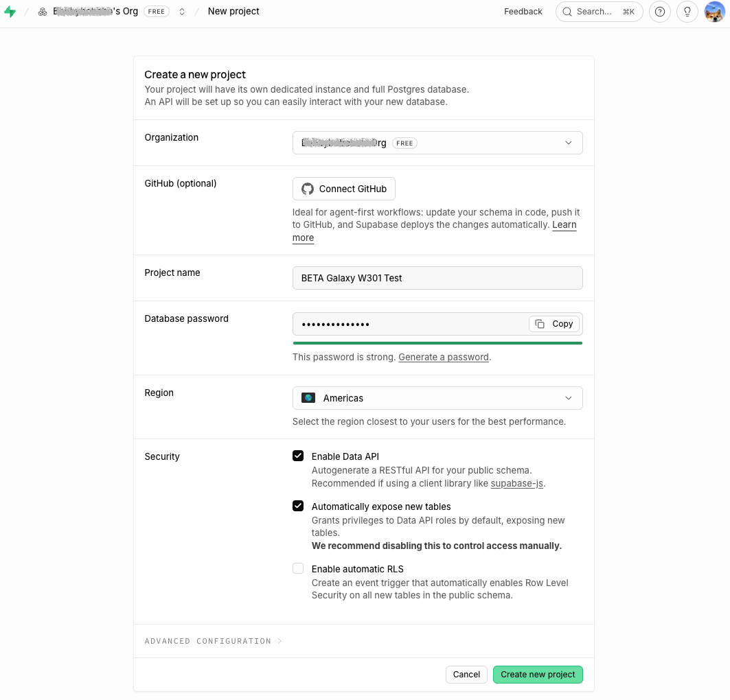Click the organization icon in breadcrumb
The width and height of the screenshot is (730, 700).
point(43,12)
